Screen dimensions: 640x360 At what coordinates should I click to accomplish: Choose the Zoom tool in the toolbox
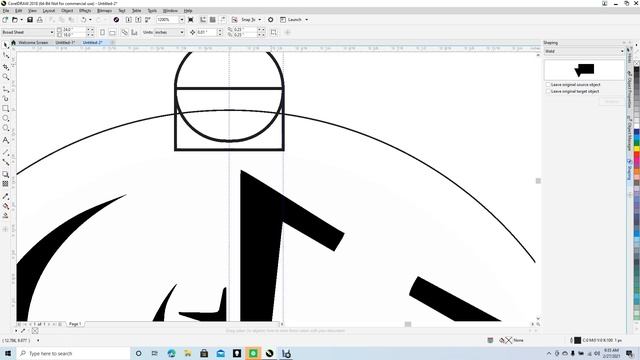(x=6, y=77)
